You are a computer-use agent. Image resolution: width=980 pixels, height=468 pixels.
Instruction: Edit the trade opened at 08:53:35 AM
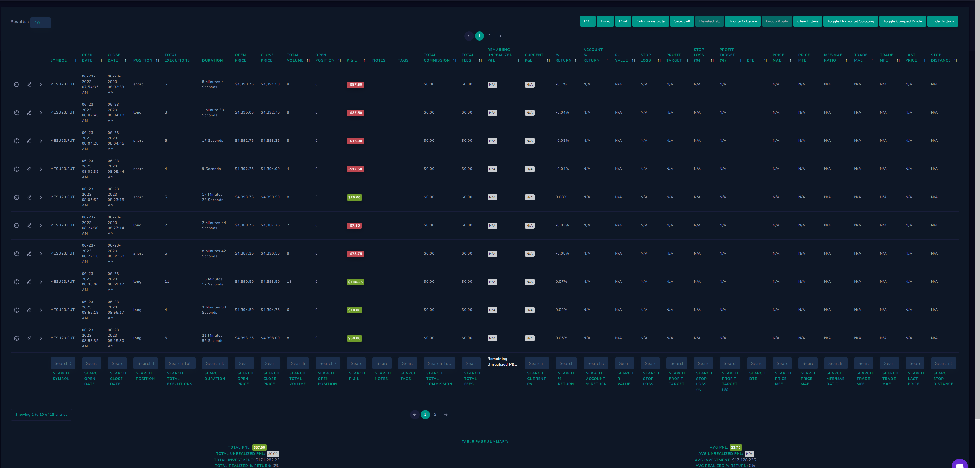tap(29, 338)
